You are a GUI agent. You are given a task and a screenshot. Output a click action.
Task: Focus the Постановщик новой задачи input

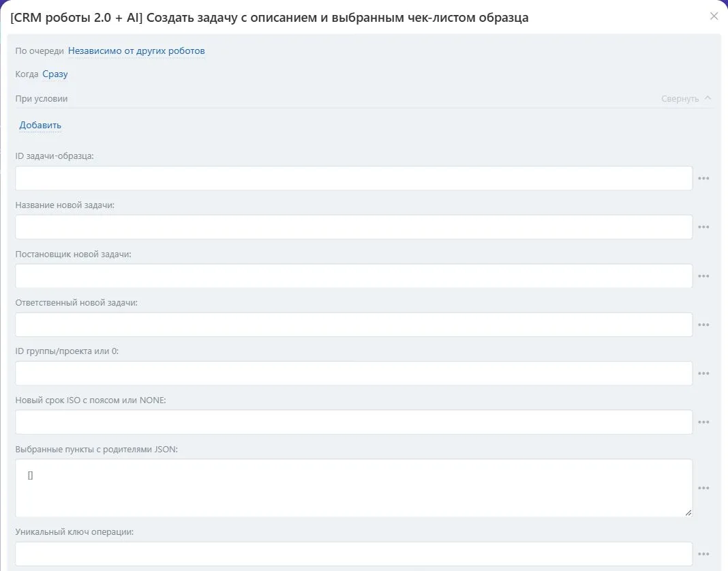tap(354, 276)
